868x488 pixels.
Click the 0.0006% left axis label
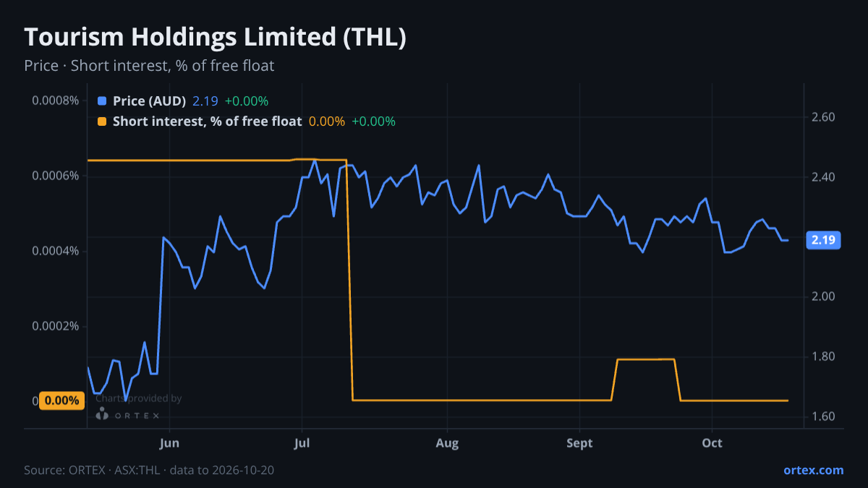click(x=56, y=176)
